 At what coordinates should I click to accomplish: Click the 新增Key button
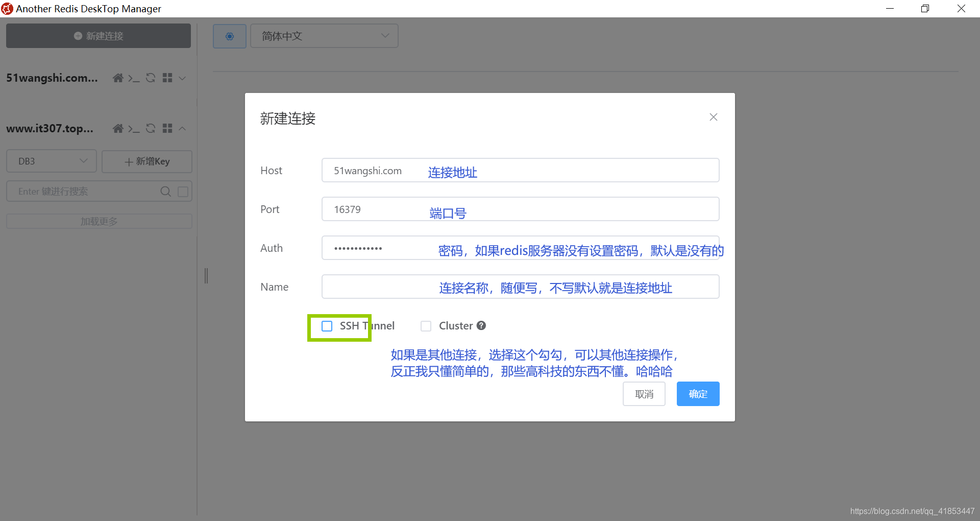(147, 161)
